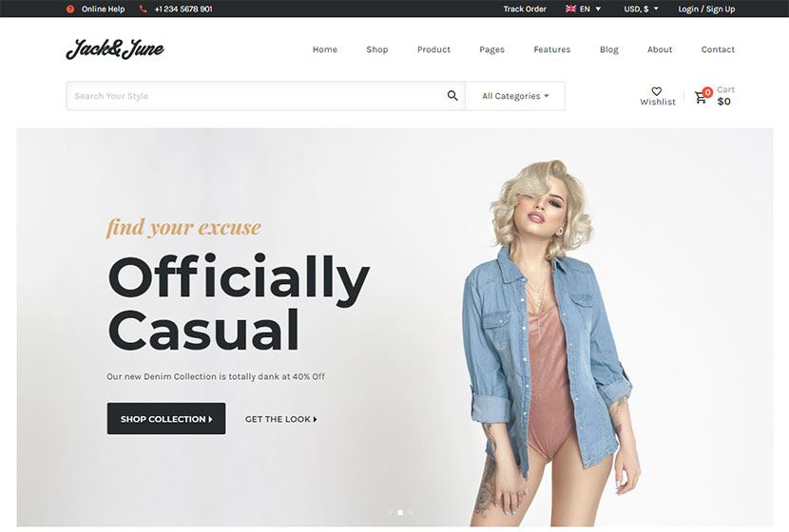Click the Shop Collection button
Screen dimensions: 789x532
166,418
